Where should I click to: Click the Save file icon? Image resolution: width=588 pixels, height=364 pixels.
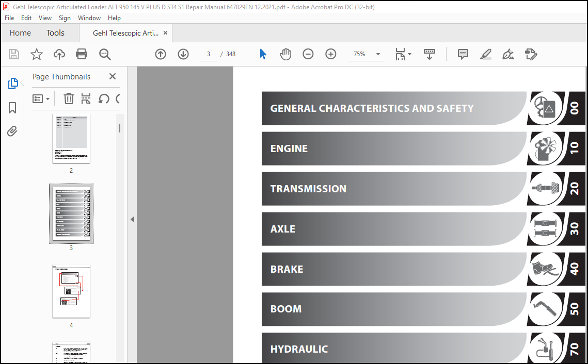point(14,54)
